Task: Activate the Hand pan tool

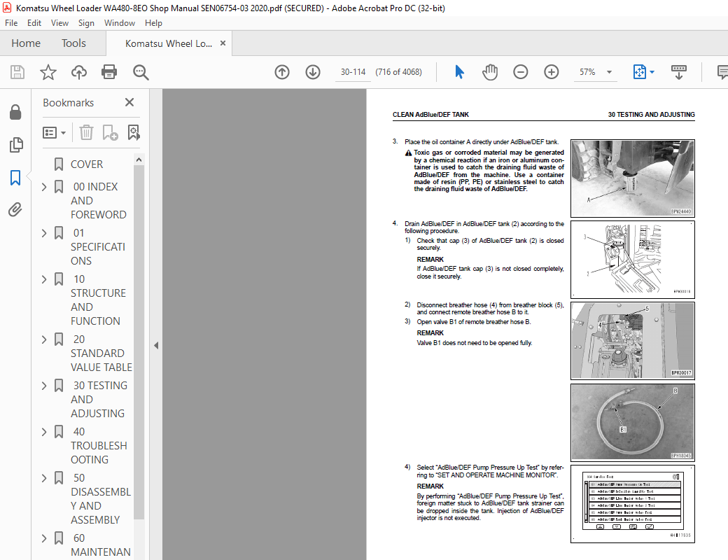Action: 490,72
